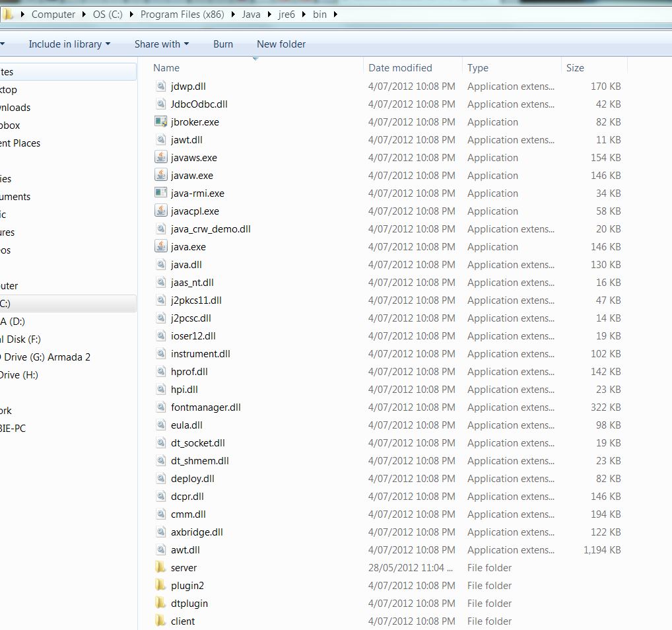Image resolution: width=672 pixels, height=630 pixels.
Task: Click the client folder icon
Action: 160,621
